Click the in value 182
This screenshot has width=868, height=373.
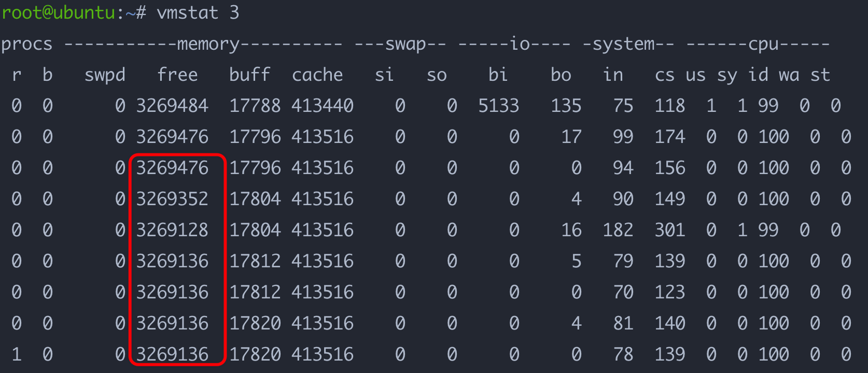pos(618,231)
